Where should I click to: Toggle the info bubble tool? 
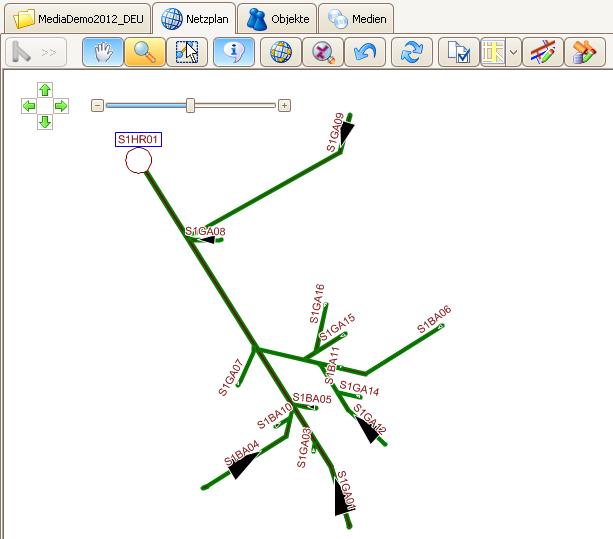click(234, 52)
